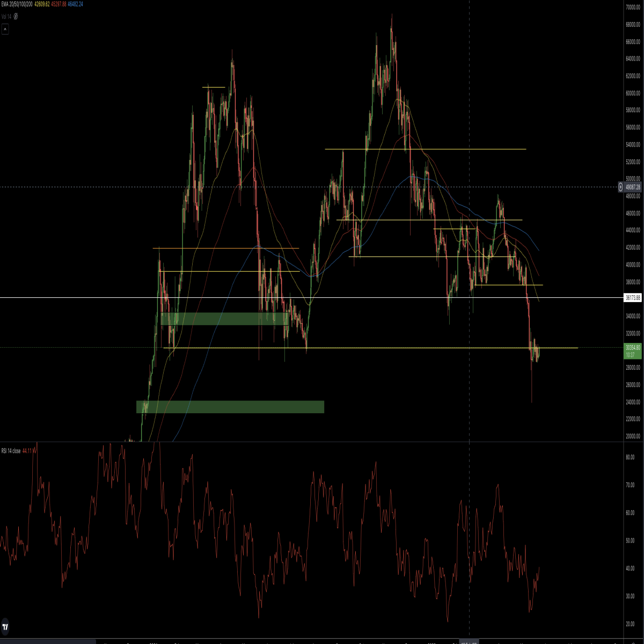The width and height of the screenshot is (644, 644).
Task: Select the white horizontal line across the chart
Action: coord(311,297)
